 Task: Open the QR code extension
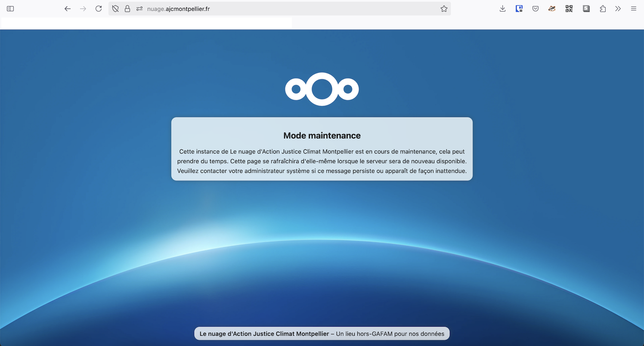569,9
